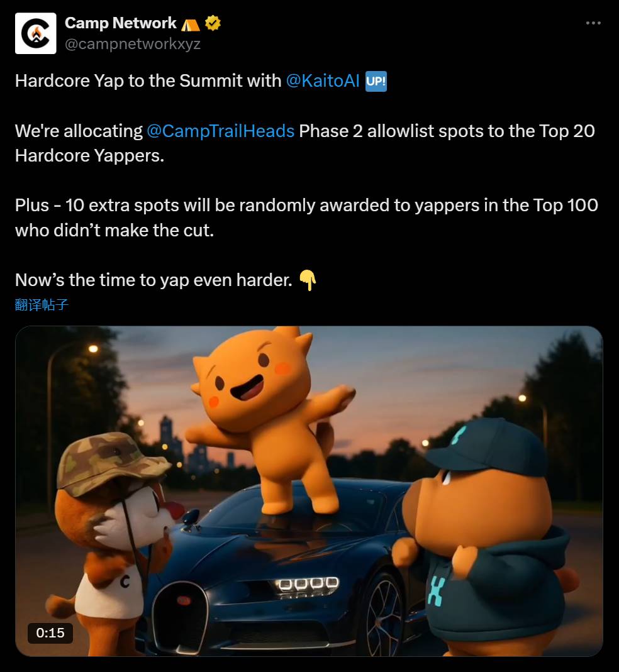Click the "Plus - 10 extra spots" paragraph
This screenshot has width=619, height=672.
307,218
